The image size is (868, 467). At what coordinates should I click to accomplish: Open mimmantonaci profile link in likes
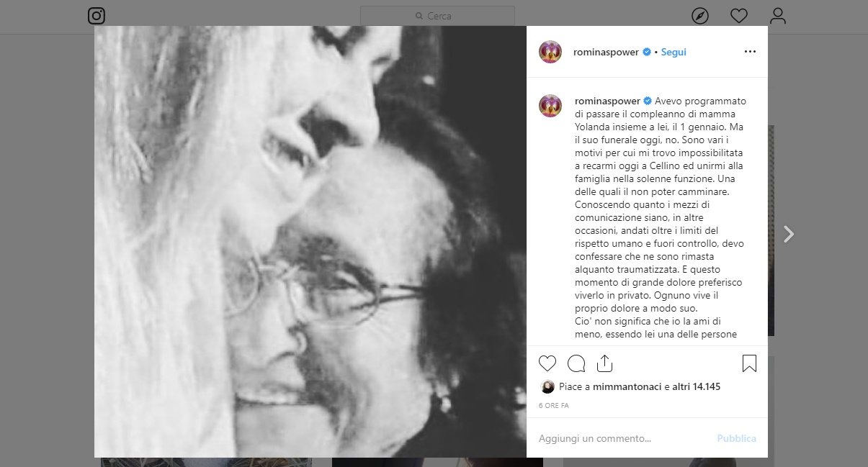[627, 386]
